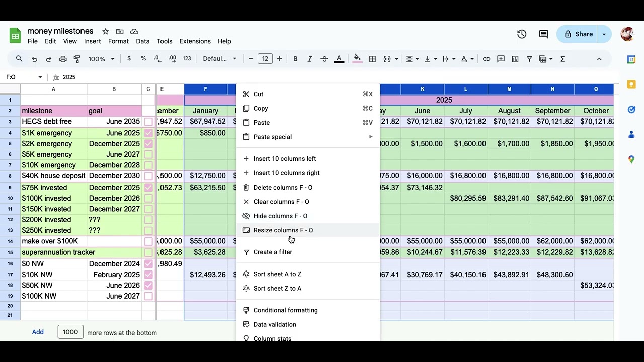This screenshot has width=644, height=362.
Task: Click the Insert link icon
Action: point(487,59)
